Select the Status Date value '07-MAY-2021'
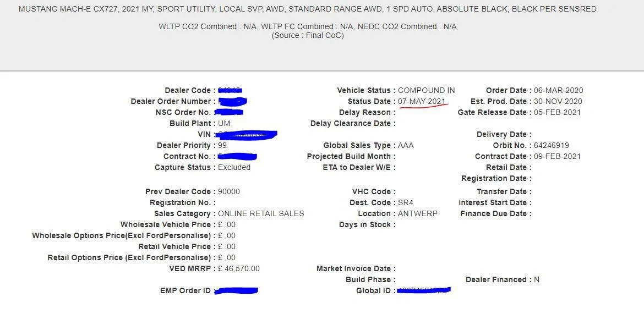The image size is (644, 335). 422,101
